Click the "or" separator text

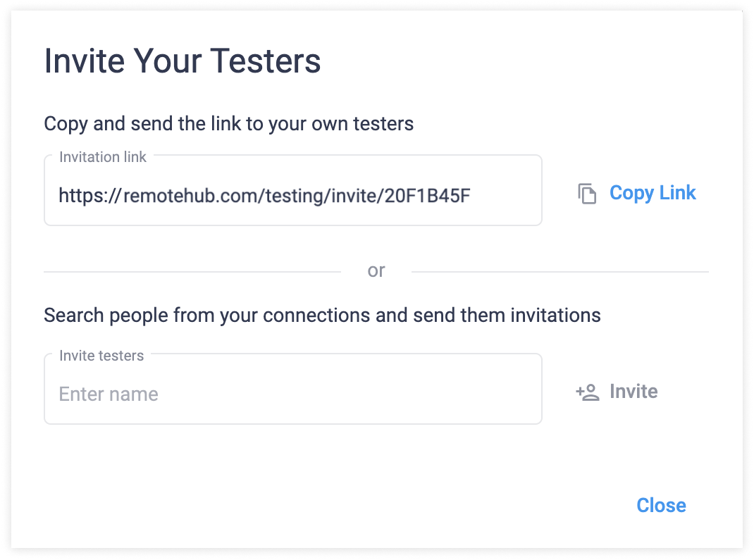376,270
